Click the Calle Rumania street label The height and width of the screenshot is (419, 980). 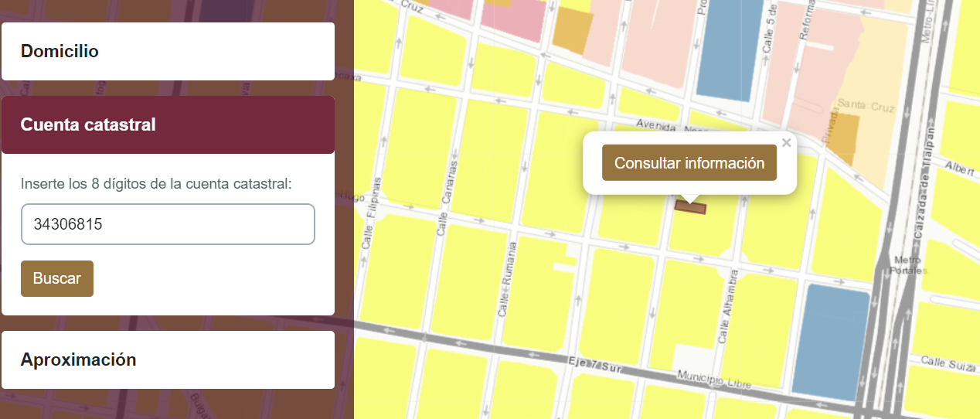point(506,278)
